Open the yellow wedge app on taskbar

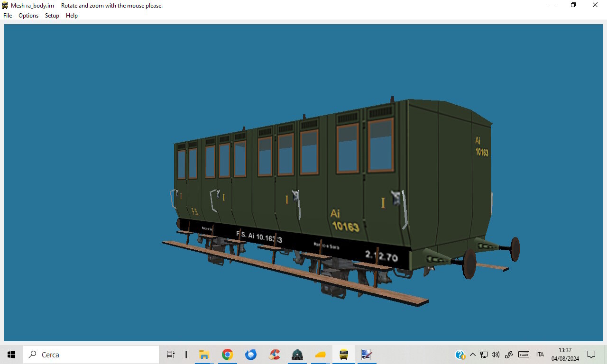[x=321, y=355]
